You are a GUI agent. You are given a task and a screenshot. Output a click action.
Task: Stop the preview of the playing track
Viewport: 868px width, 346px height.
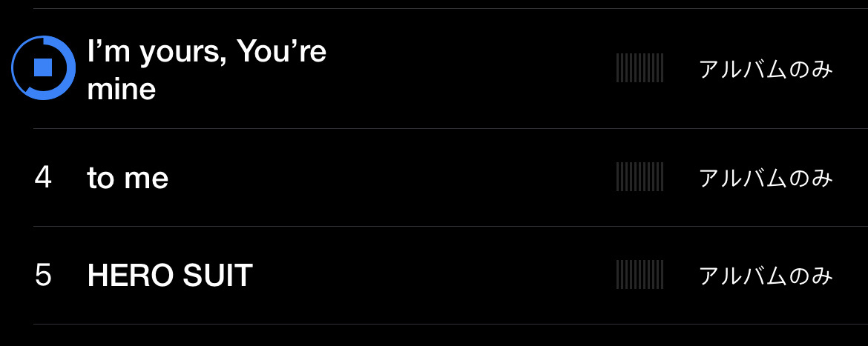pyautogui.click(x=43, y=68)
